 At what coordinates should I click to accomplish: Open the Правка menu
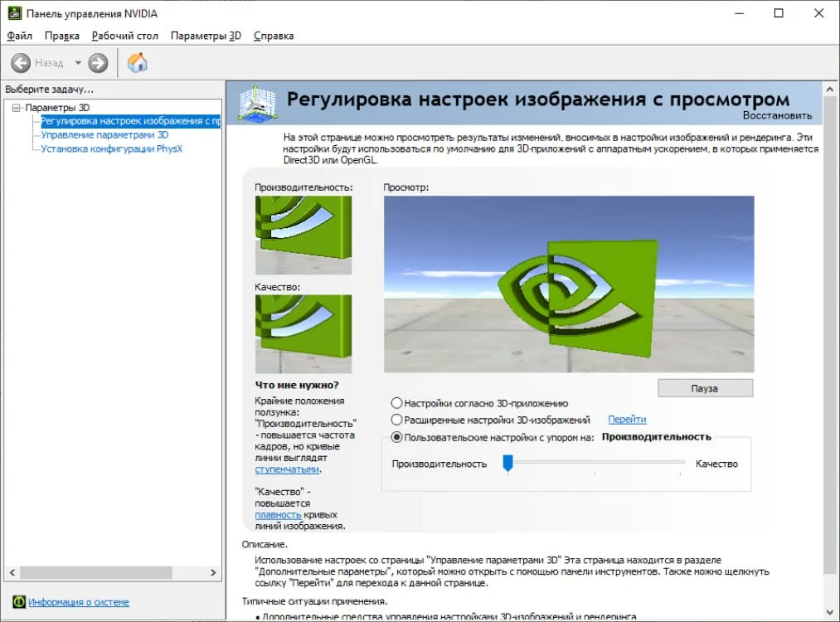tap(61, 36)
